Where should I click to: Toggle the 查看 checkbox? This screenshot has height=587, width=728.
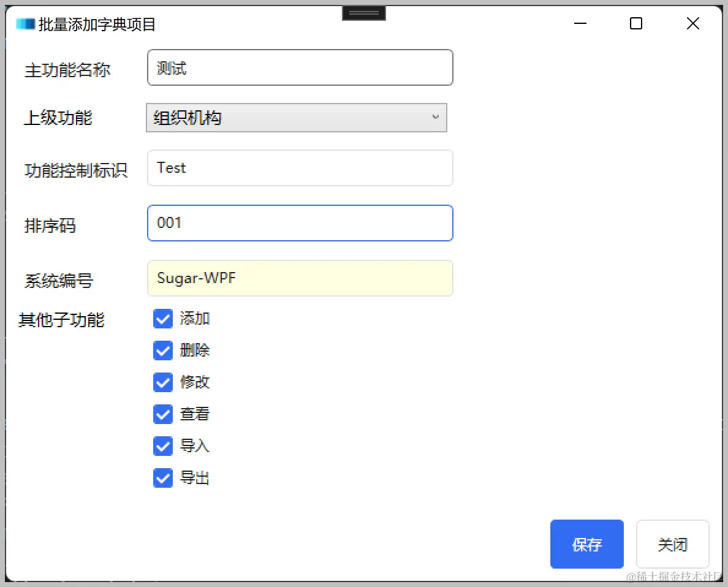pos(163,414)
